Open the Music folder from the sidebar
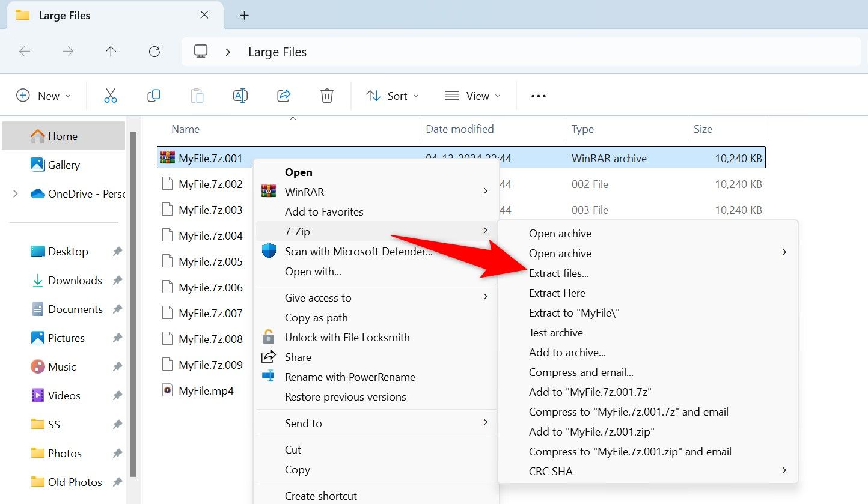This screenshot has height=504, width=868. click(62, 366)
